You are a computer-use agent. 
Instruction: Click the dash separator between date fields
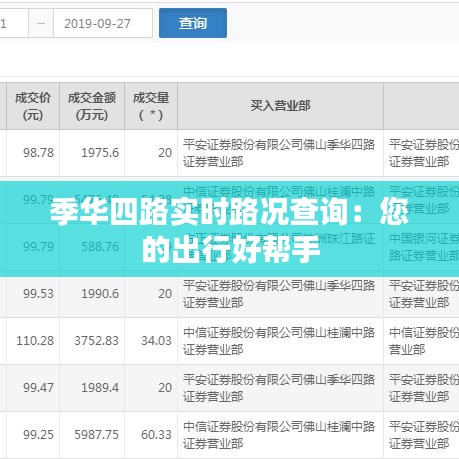pos(41,23)
